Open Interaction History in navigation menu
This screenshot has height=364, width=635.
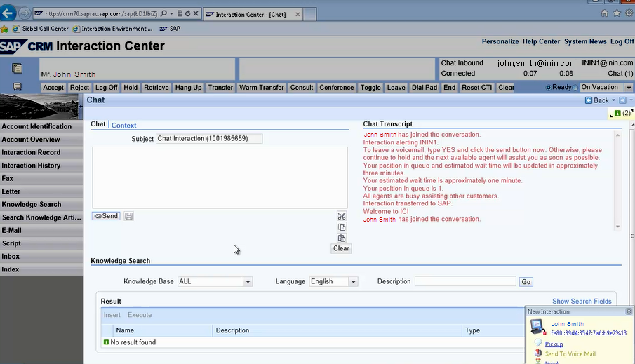click(x=31, y=166)
